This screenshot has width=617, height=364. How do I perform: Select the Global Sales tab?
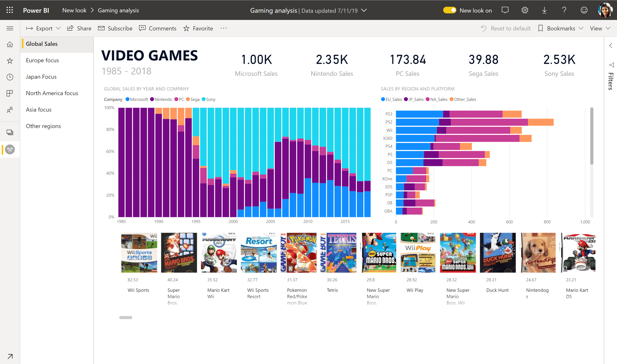(x=42, y=44)
